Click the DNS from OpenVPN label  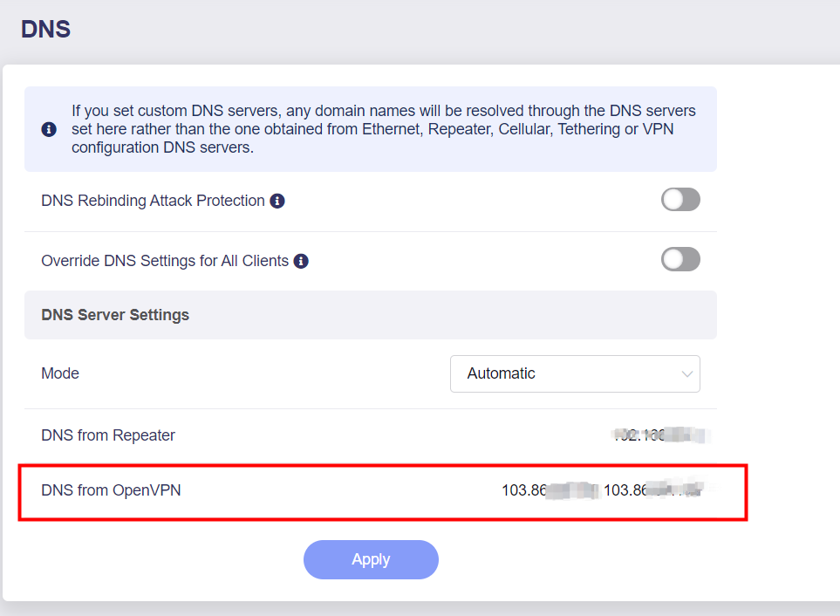click(x=111, y=490)
